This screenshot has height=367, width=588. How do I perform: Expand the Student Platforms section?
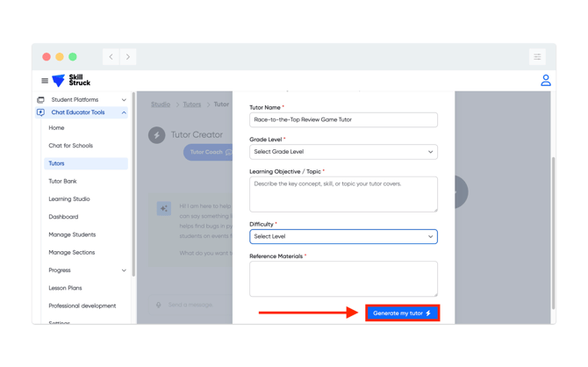pos(124,100)
